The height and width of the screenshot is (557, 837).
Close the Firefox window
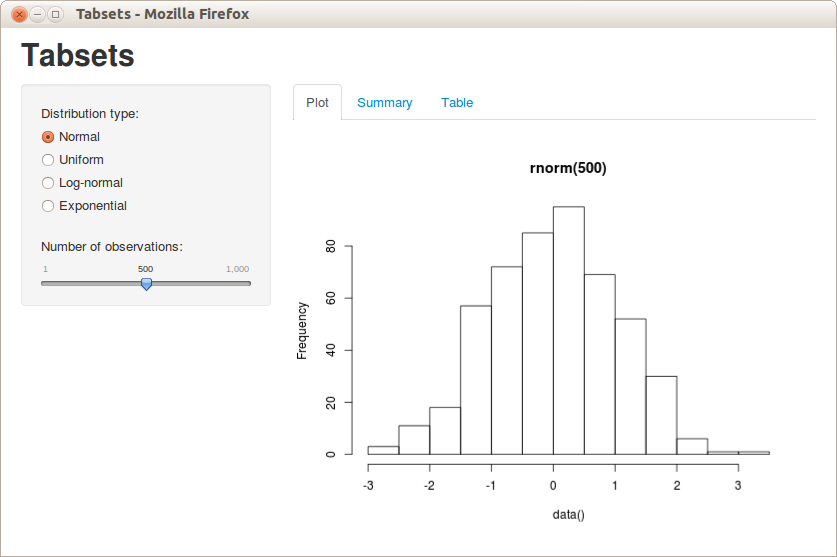click(18, 14)
